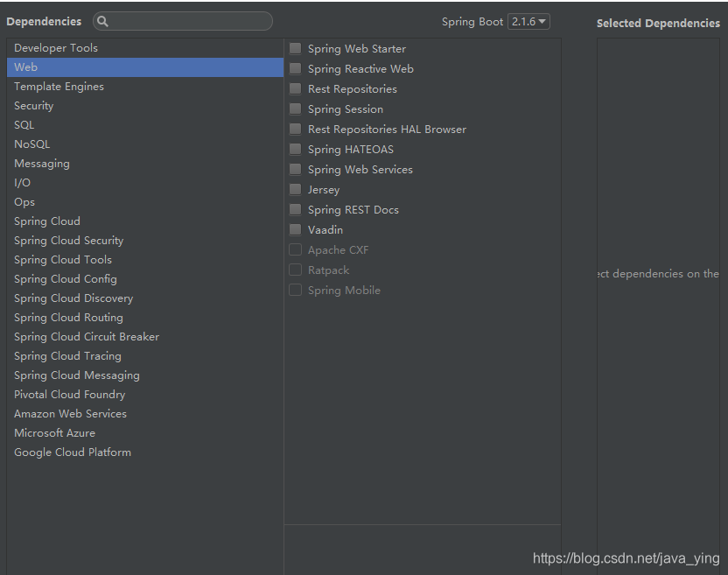Click the Spring REST Docs label

point(353,210)
